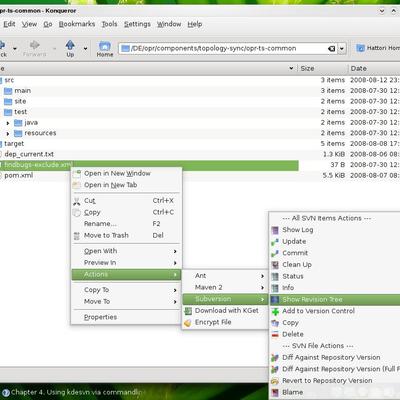The height and width of the screenshot is (400, 400).
Task: Open the Up button history dropdown arrow
Action: click(86, 49)
